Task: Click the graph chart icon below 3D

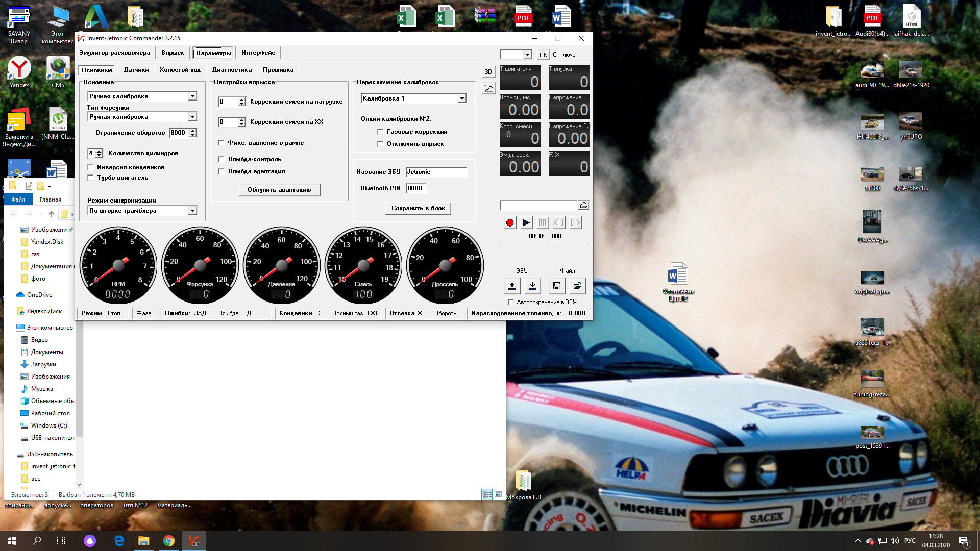Action: coord(488,88)
